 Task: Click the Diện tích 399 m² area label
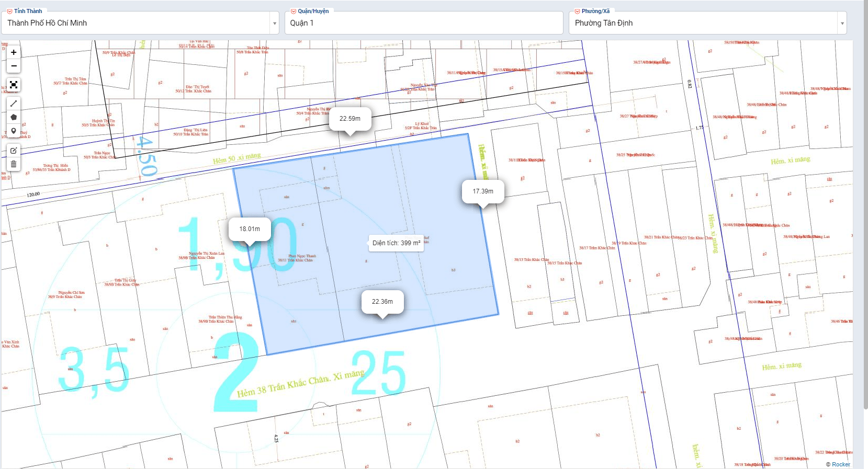tap(396, 243)
